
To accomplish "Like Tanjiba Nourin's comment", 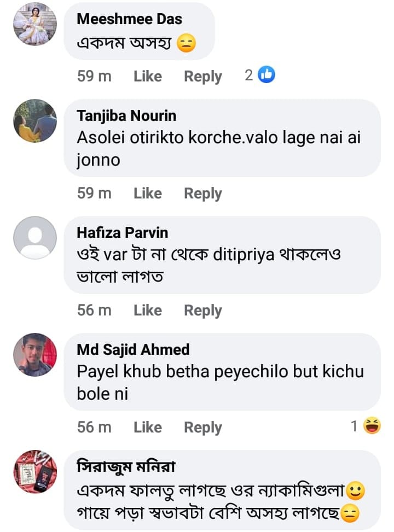I will tap(148, 194).
